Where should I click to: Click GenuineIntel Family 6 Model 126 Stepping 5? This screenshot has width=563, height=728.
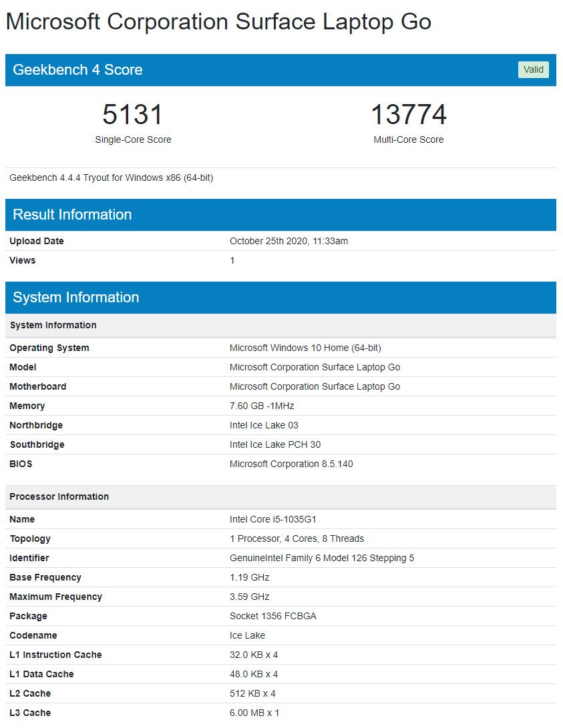coord(322,558)
